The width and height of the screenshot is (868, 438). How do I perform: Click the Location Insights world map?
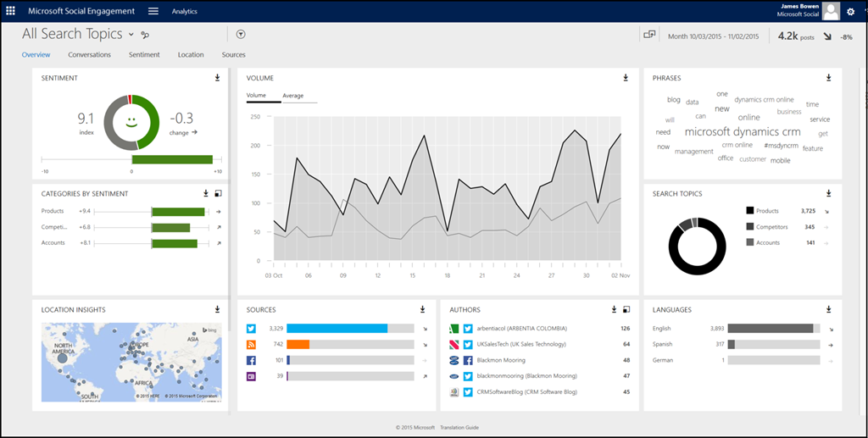[x=131, y=363]
